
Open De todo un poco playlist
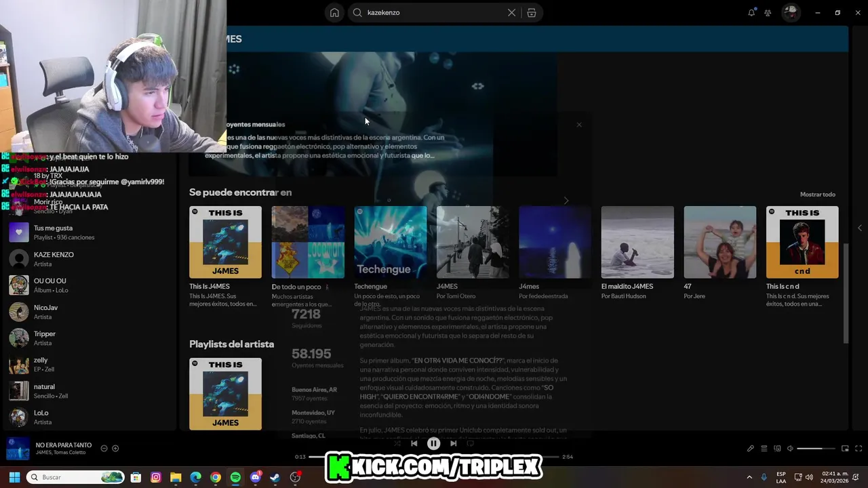coord(308,257)
